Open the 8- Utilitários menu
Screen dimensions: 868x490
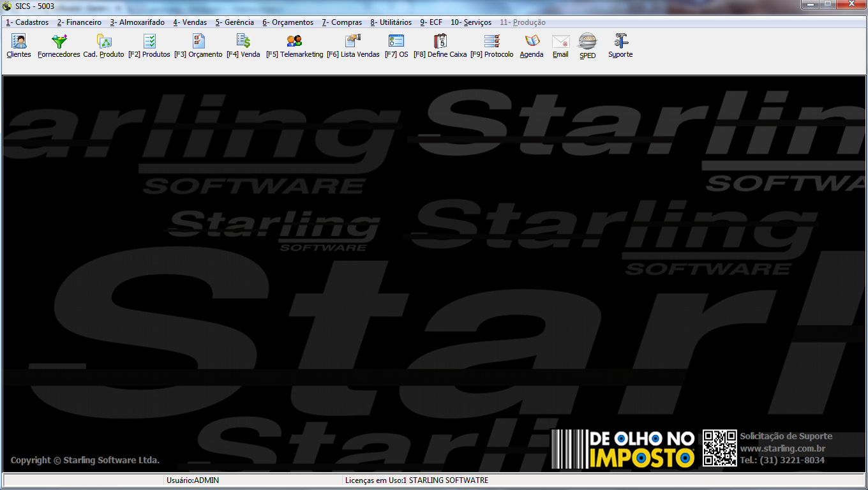coord(391,22)
